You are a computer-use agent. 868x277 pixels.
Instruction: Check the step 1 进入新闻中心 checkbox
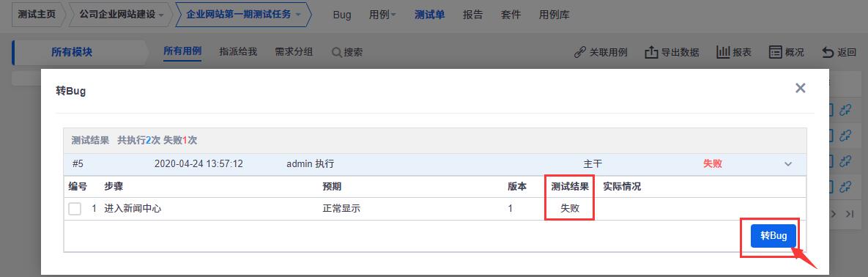tap(75, 209)
